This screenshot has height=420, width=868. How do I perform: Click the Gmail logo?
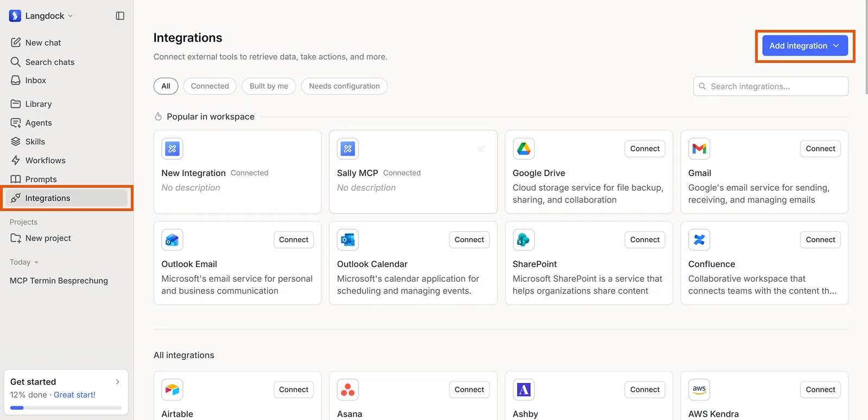coord(699,149)
